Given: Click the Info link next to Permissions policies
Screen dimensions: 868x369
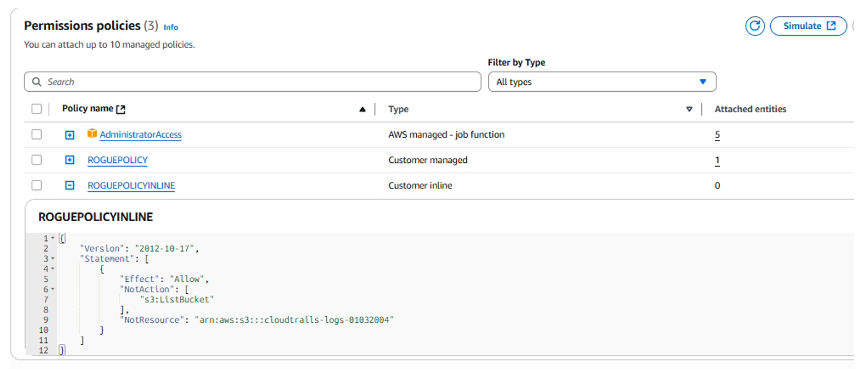Looking at the screenshot, I should point(171,27).
